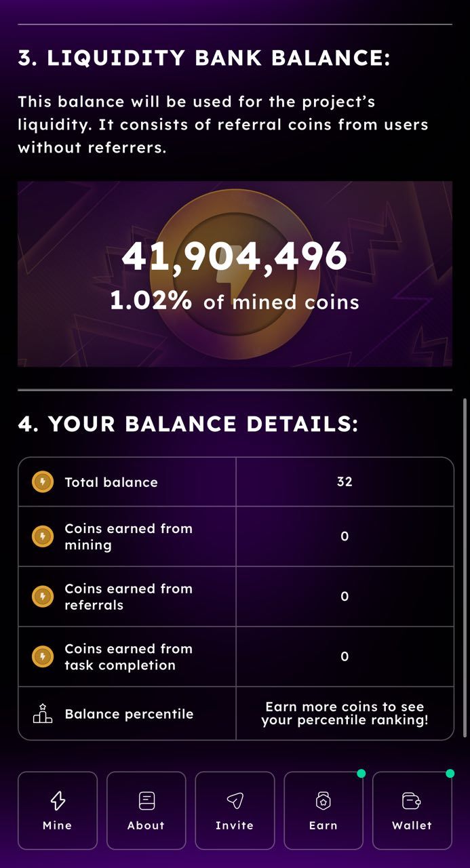Select the Mine lightning bolt icon
The image size is (470, 868).
click(58, 802)
